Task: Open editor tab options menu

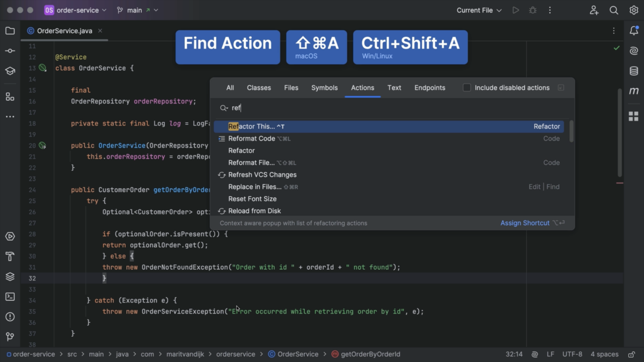Action: [x=614, y=31]
